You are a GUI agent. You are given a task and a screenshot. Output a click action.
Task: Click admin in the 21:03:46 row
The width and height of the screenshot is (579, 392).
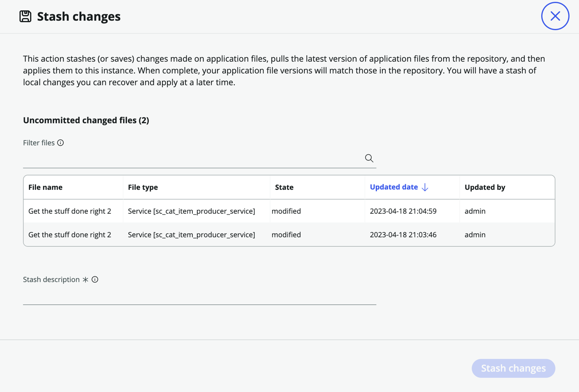475,235
